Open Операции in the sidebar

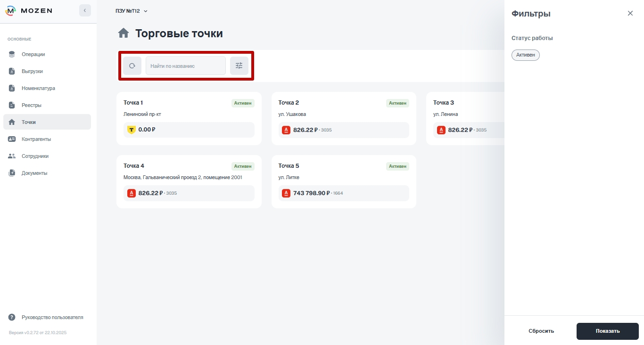point(47,54)
